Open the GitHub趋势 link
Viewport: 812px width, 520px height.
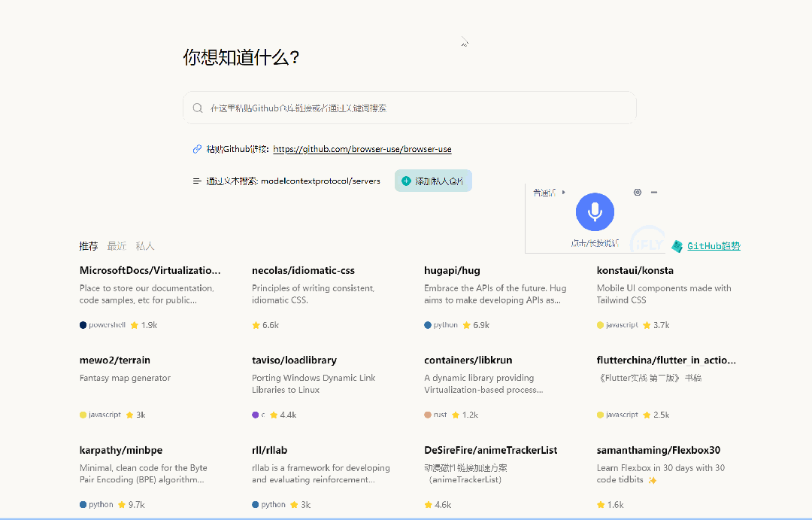714,246
